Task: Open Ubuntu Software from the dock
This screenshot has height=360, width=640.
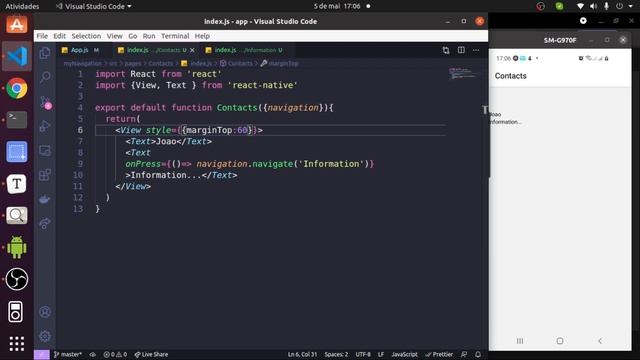Action: click(x=17, y=24)
